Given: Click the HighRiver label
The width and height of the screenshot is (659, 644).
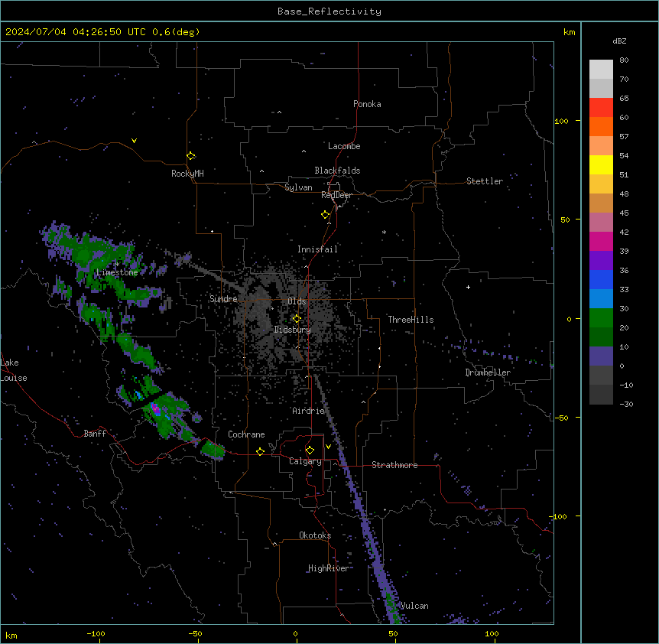Looking at the screenshot, I should (329, 568).
